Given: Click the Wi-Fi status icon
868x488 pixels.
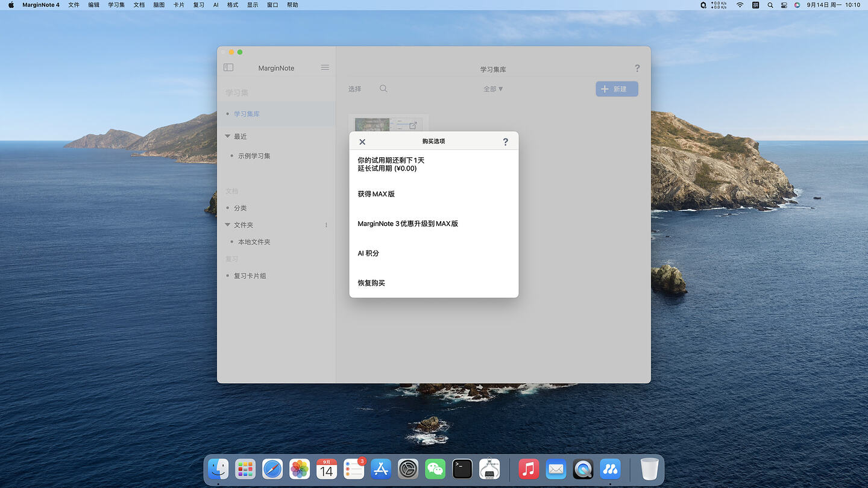Looking at the screenshot, I should click(x=740, y=5).
